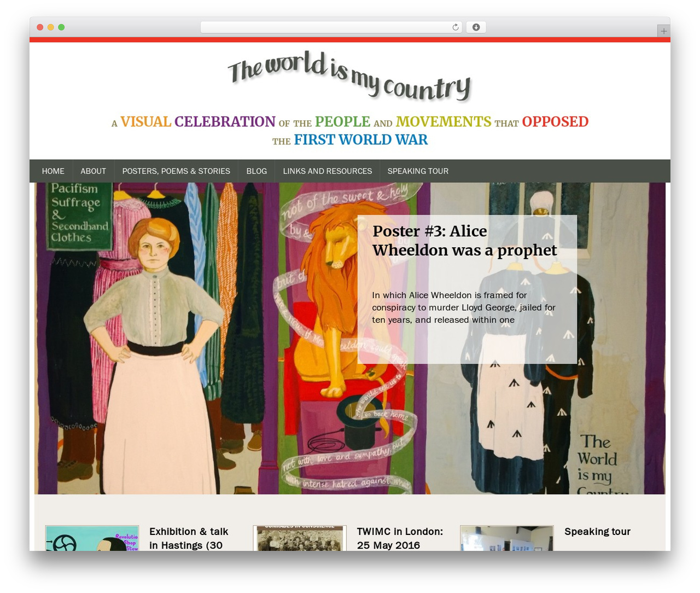Go to Posters, Poems & Stories
This screenshot has width=700, height=593.
pos(176,171)
